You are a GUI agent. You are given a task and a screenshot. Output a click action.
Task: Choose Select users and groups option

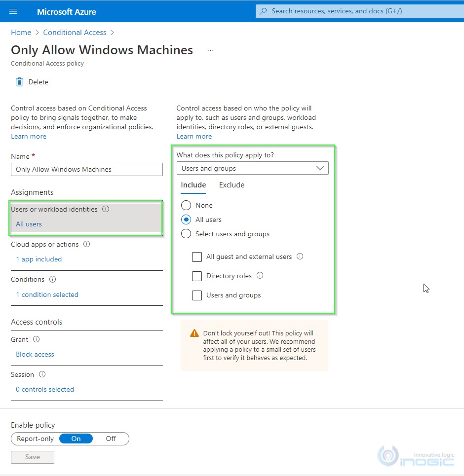(x=186, y=234)
